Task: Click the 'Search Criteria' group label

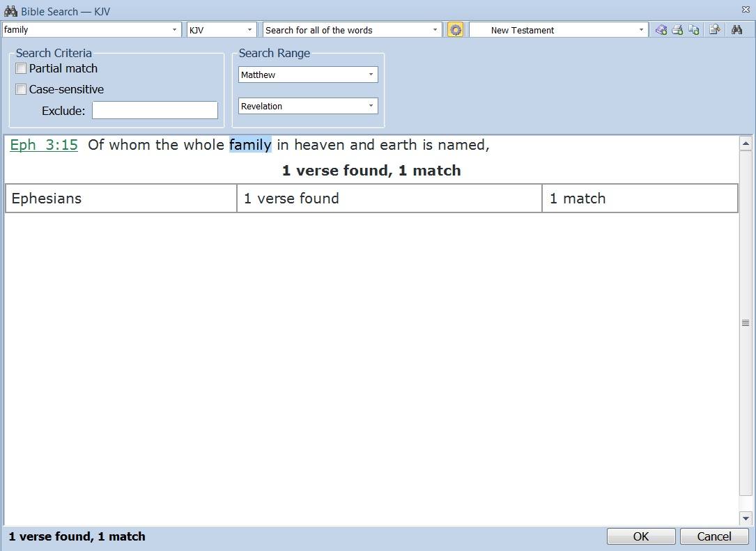Action: pyautogui.click(x=54, y=53)
